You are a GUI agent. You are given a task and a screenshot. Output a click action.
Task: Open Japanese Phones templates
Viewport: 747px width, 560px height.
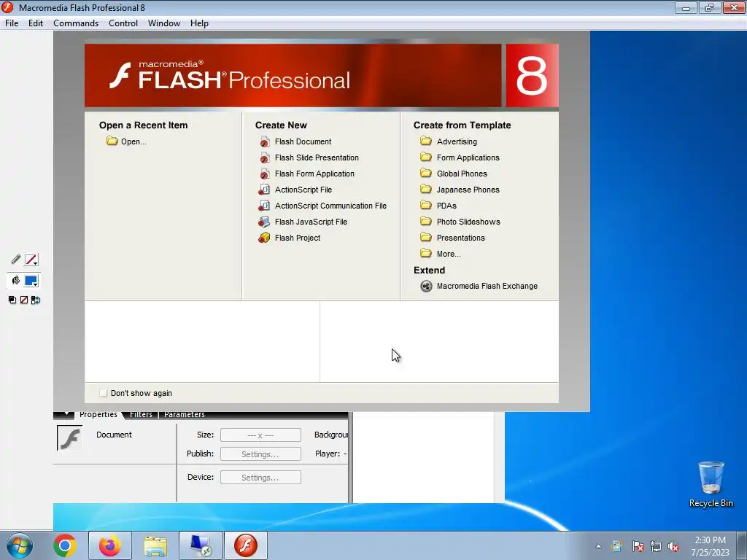468,190
